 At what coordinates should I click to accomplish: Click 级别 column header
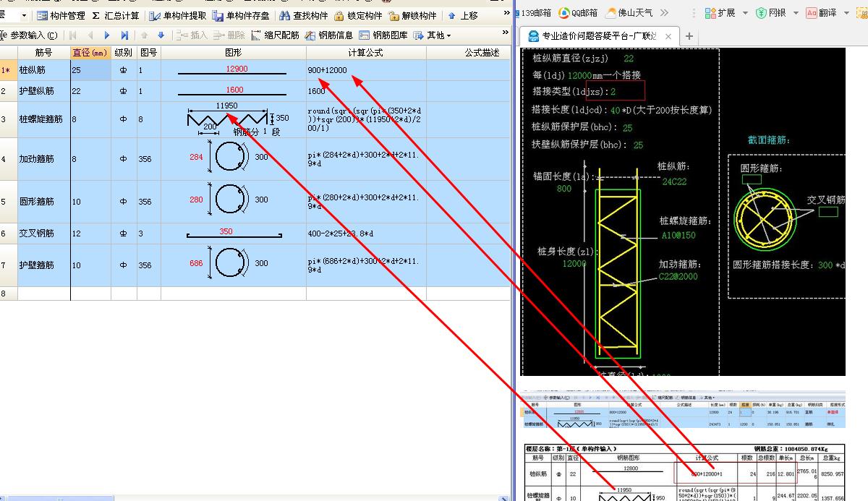124,53
